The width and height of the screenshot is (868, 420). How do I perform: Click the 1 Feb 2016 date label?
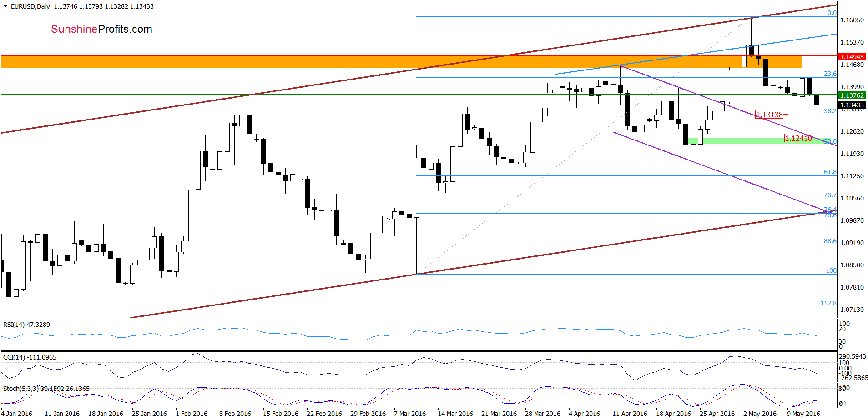[x=192, y=414]
